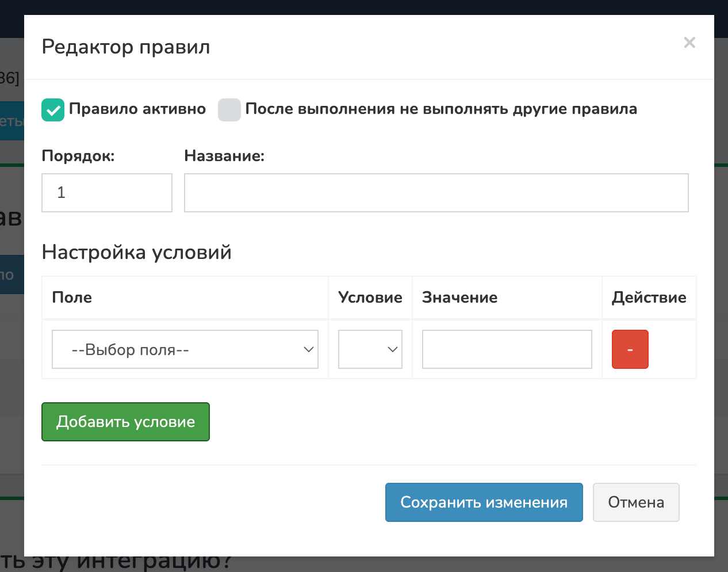Click into the Название text field
This screenshot has height=572, width=728.
click(x=436, y=193)
